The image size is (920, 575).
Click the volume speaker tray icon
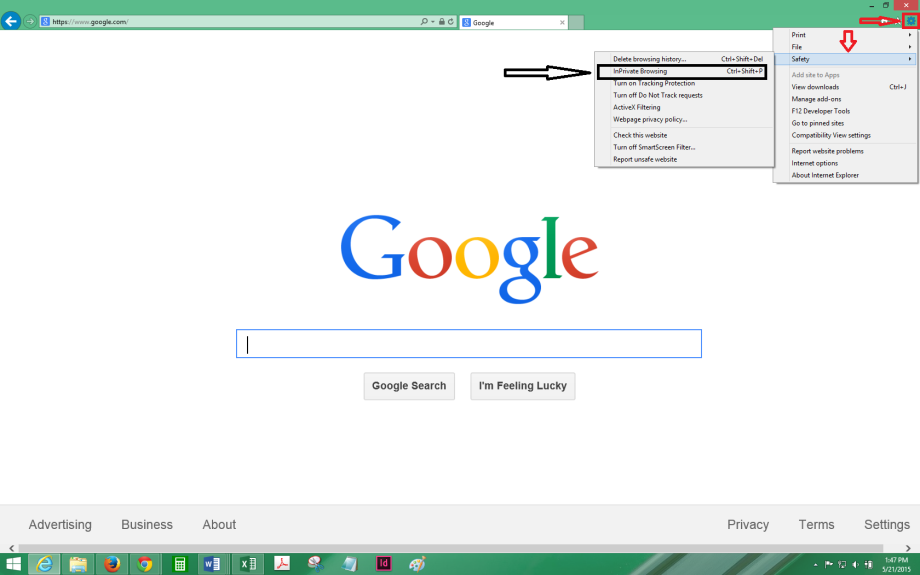[x=855, y=564]
